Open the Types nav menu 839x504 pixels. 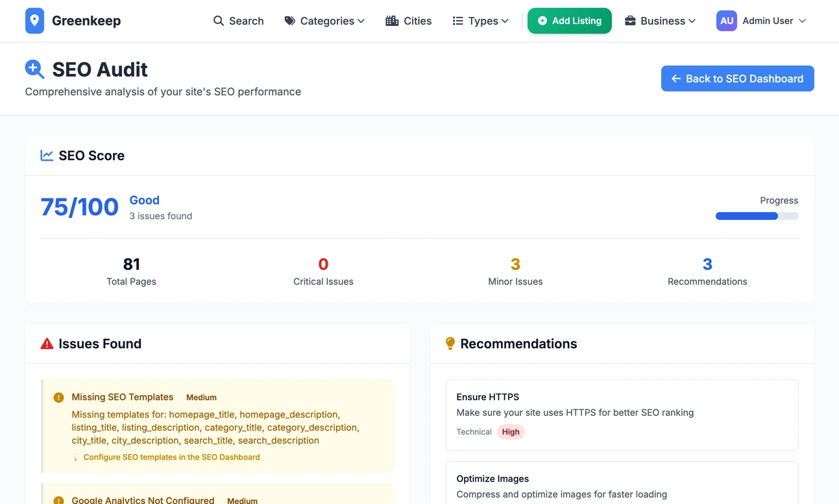(481, 21)
